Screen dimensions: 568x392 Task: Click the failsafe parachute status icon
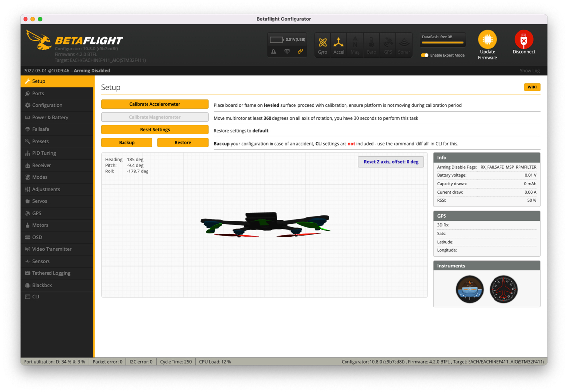287,51
